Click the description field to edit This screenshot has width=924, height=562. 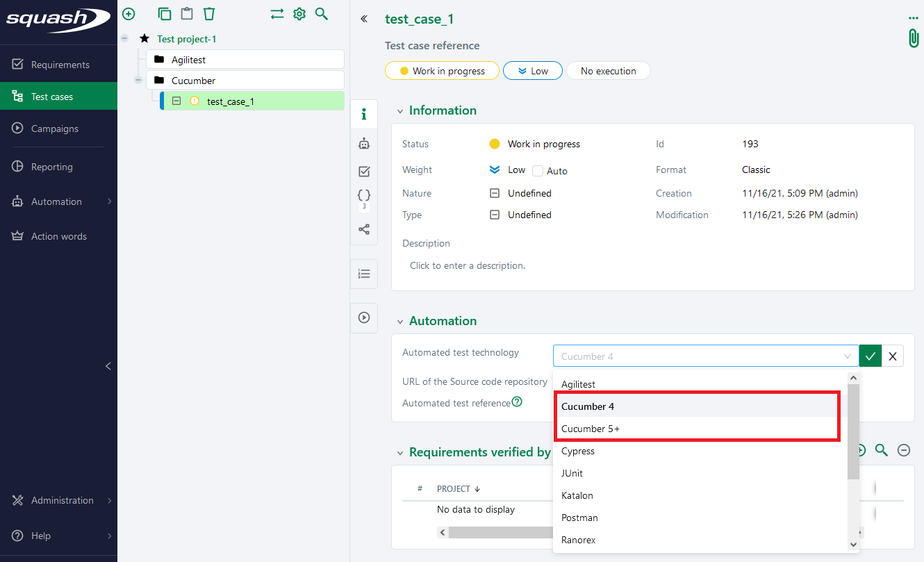(x=468, y=265)
